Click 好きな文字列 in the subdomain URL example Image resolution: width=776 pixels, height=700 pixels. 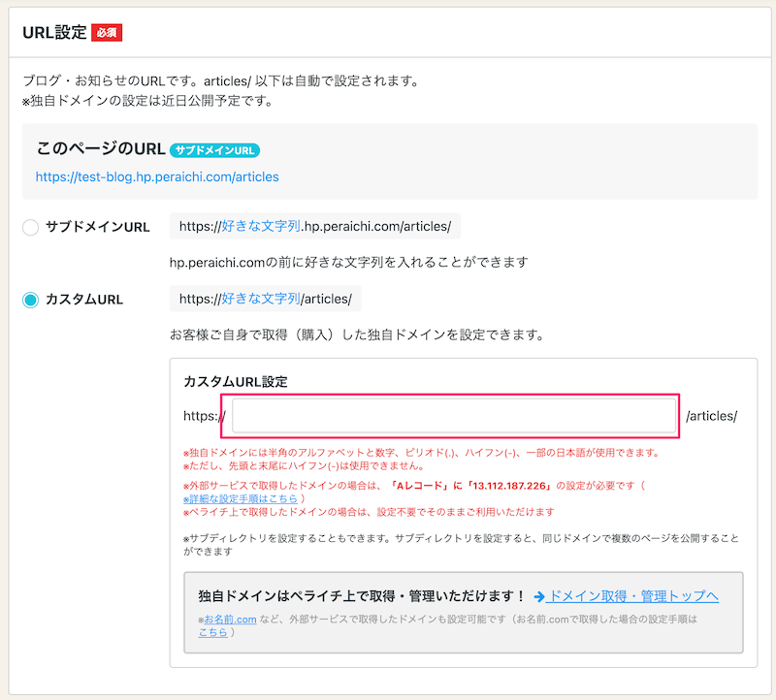pyautogui.click(x=261, y=227)
